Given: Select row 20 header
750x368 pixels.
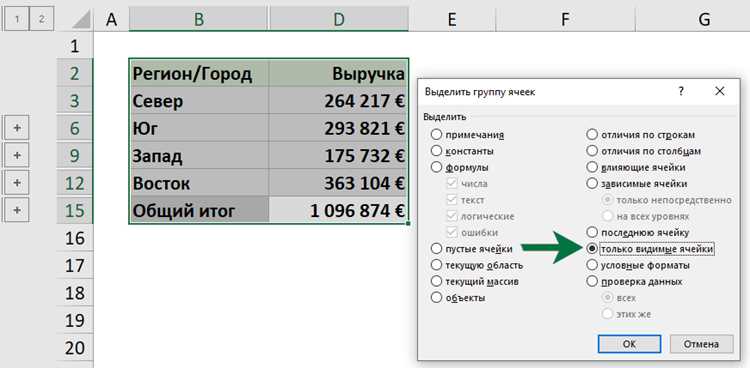Looking at the screenshot, I should pos(75,347).
